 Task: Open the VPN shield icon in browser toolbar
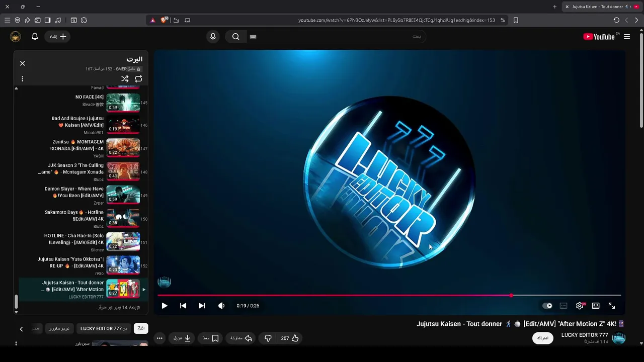click(17, 20)
